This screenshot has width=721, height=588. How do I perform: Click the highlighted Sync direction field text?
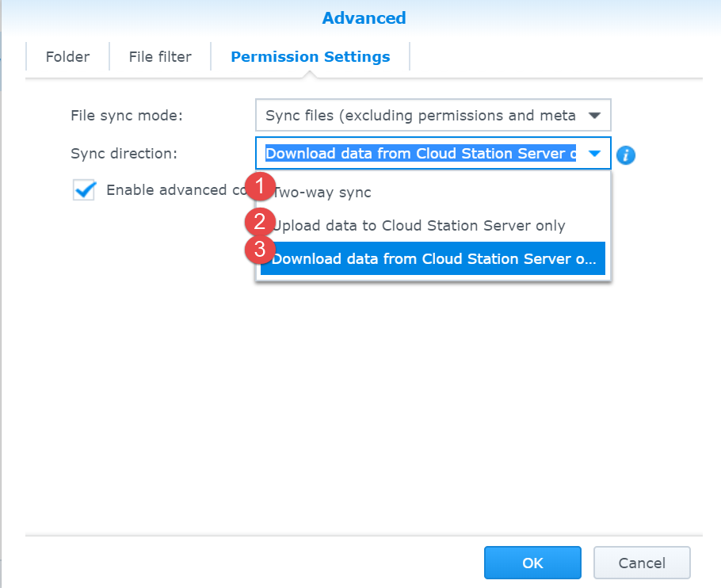tap(420, 154)
